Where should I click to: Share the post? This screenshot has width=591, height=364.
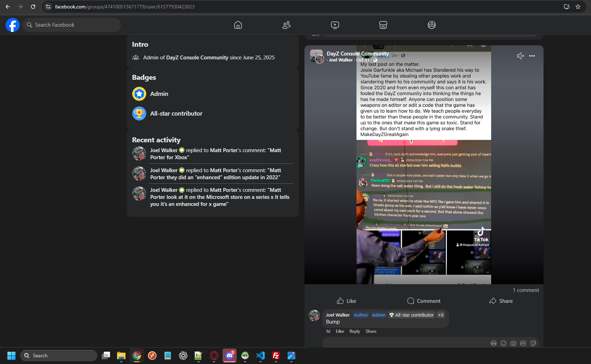point(501,301)
